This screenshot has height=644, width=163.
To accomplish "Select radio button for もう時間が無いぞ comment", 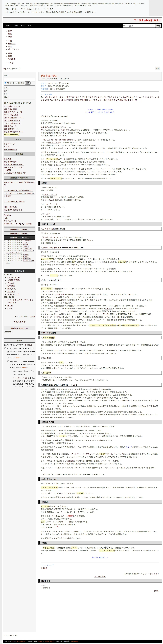I will pyautogui.click(x=5, y=348).
